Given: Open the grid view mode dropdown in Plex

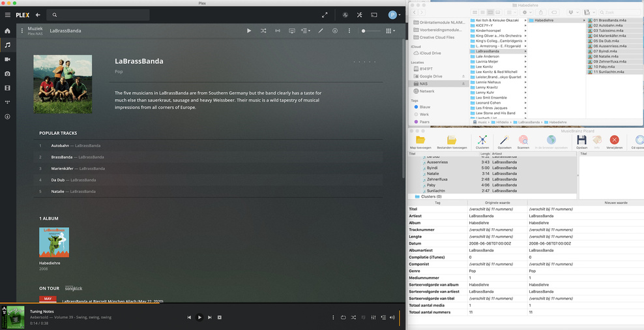Looking at the screenshot, I should (390, 31).
